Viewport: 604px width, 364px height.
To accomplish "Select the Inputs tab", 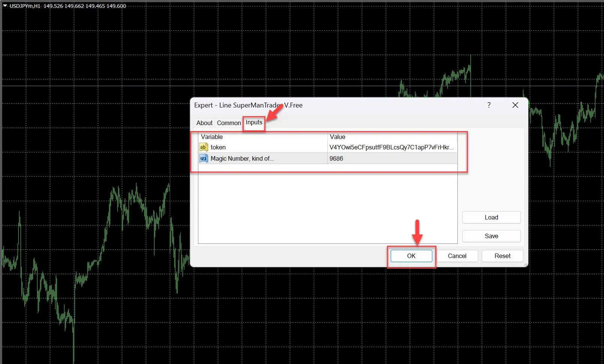I will (x=254, y=122).
